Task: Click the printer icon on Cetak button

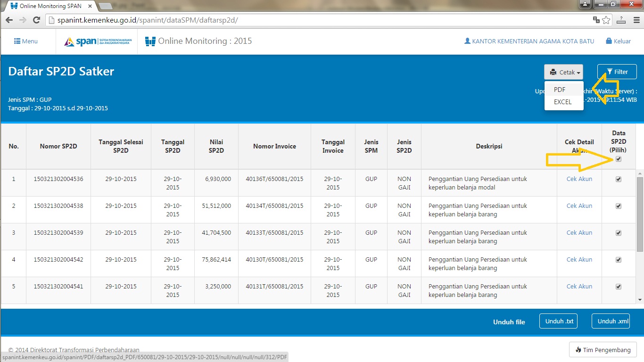Action: [x=553, y=72]
